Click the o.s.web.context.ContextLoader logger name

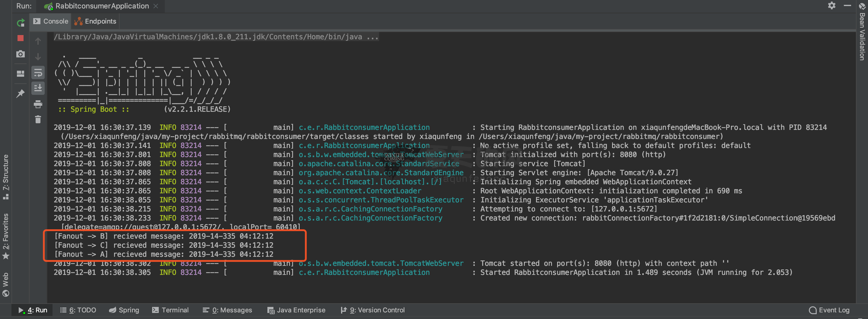click(x=360, y=191)
